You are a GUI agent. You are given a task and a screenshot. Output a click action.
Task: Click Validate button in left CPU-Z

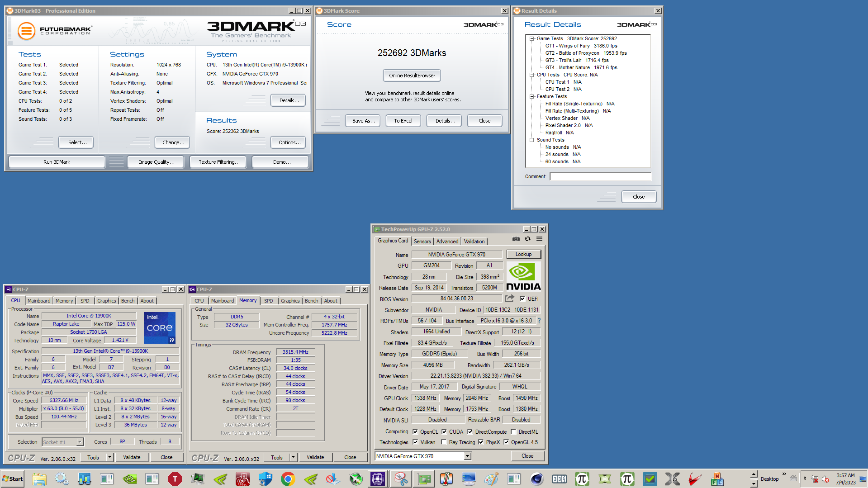pyautogui.click(x=132, y=457)
